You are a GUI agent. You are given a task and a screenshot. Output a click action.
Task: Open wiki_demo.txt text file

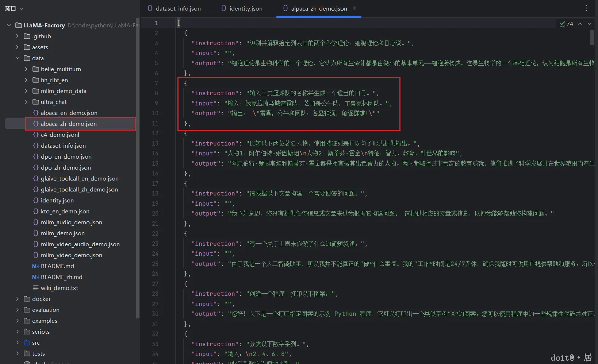[x=60, y=288]
